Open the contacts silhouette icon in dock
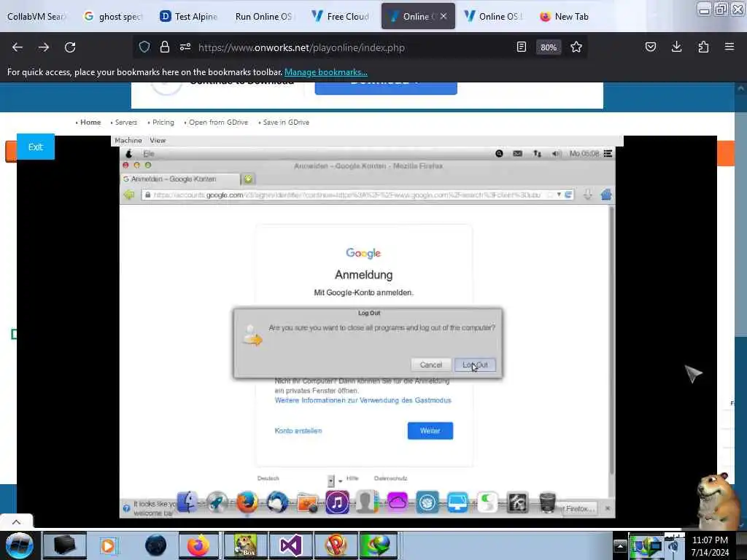 [367, 502]
